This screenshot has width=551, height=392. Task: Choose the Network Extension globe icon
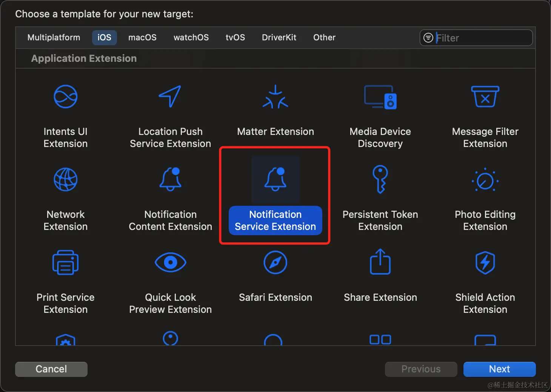(66, 179)
